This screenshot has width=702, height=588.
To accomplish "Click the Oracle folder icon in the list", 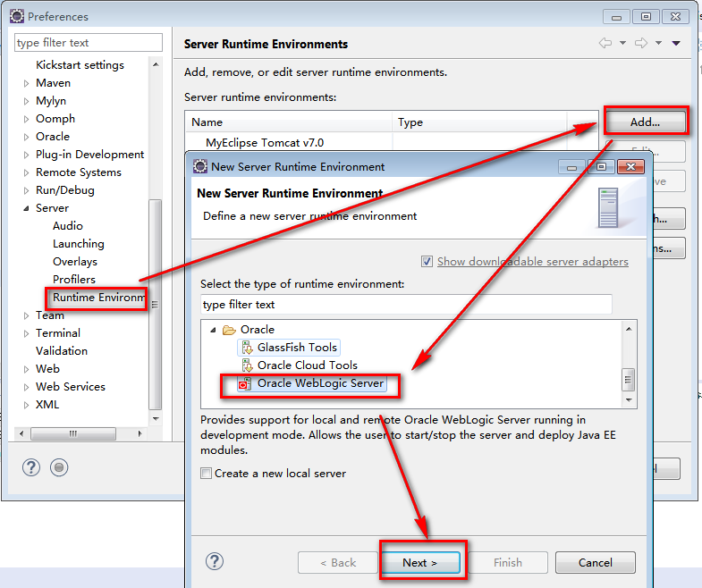I will (229, 330).
